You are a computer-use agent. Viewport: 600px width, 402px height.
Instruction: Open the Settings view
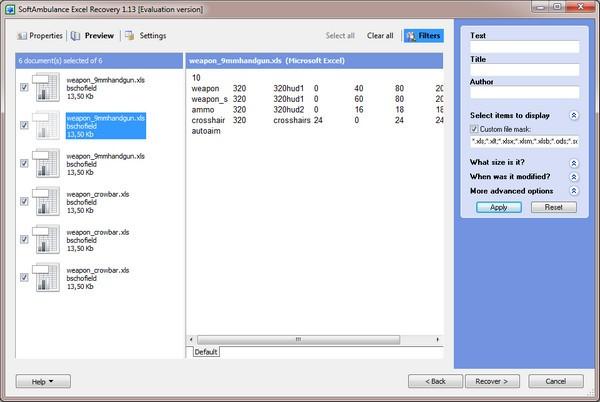point(146,36)
